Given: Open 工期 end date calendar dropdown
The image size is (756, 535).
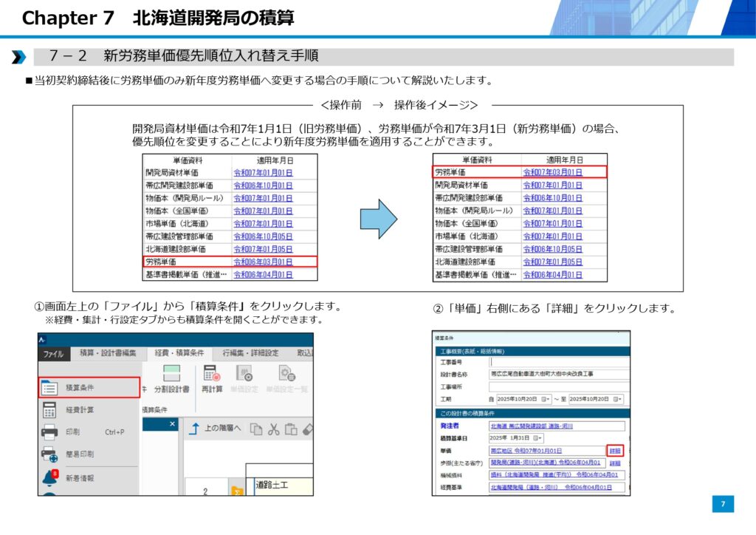Looking at the screenshot, I should pyautogui.click(x=618, y=399).
